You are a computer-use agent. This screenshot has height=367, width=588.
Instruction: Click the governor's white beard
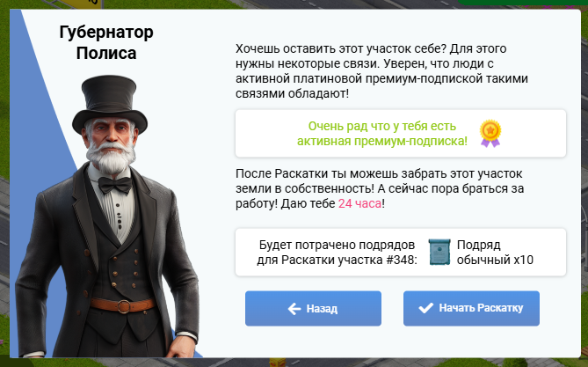coord(111,156)
